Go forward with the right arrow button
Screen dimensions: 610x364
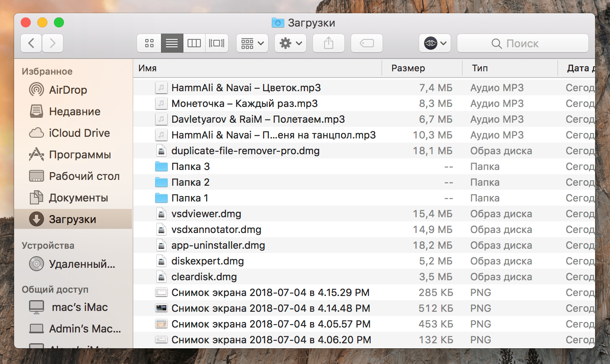click(52, 43)
